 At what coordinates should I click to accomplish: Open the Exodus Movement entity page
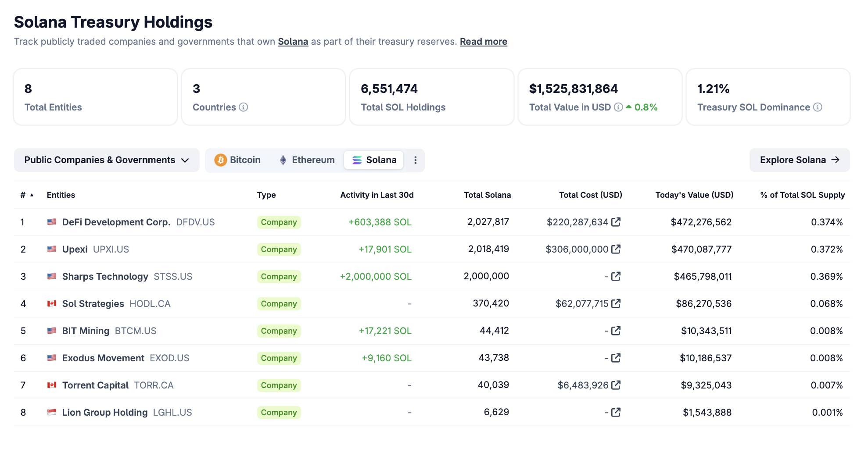click(103, 358)
